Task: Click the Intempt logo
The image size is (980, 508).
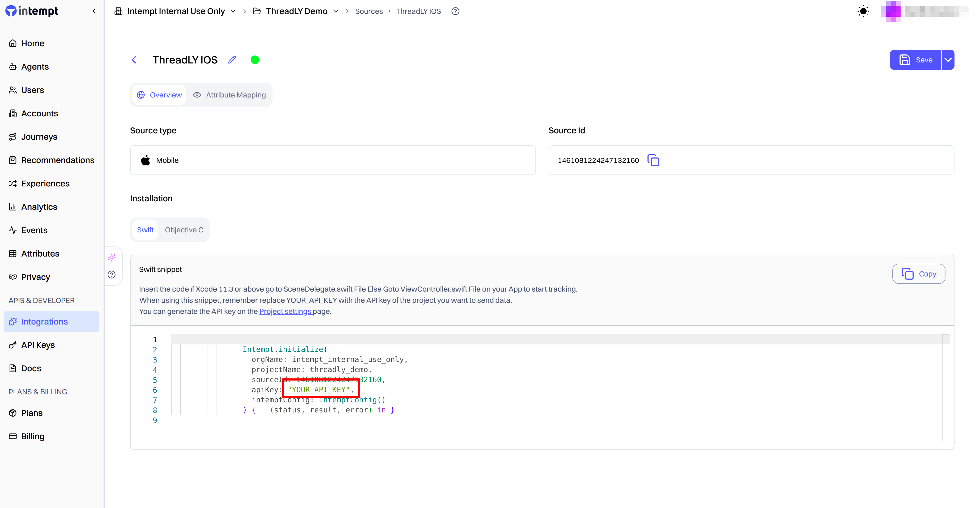Action: pos(32,11)
